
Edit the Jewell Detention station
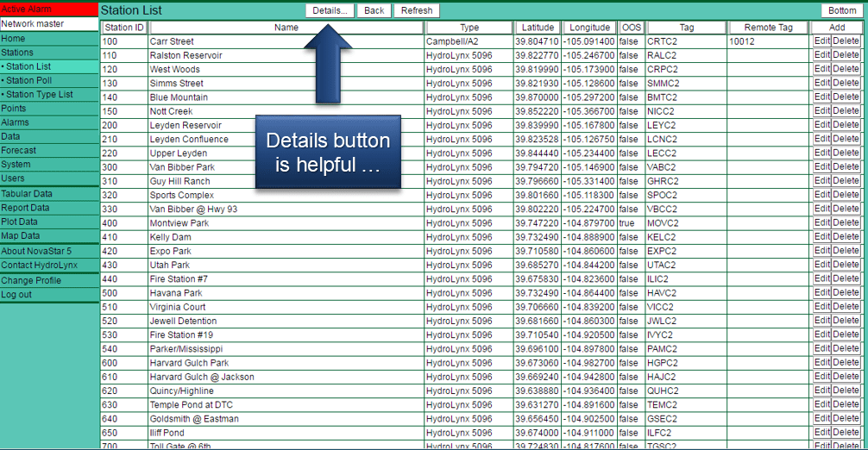(x=822, y=321)
